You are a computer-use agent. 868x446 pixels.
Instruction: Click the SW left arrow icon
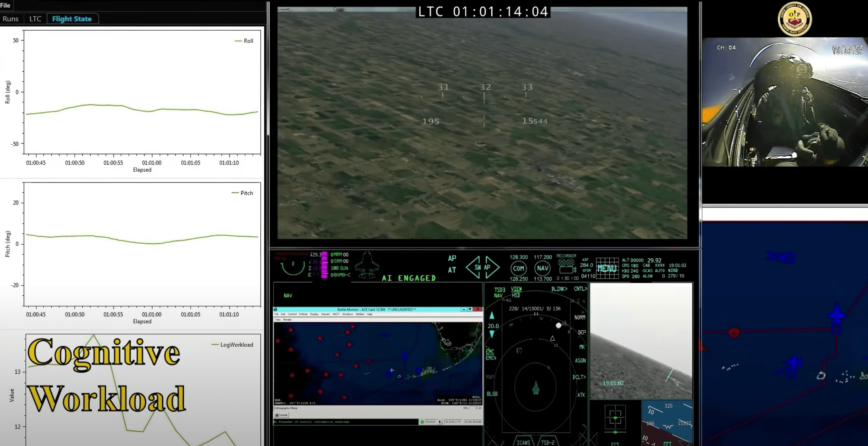point(474,267)
